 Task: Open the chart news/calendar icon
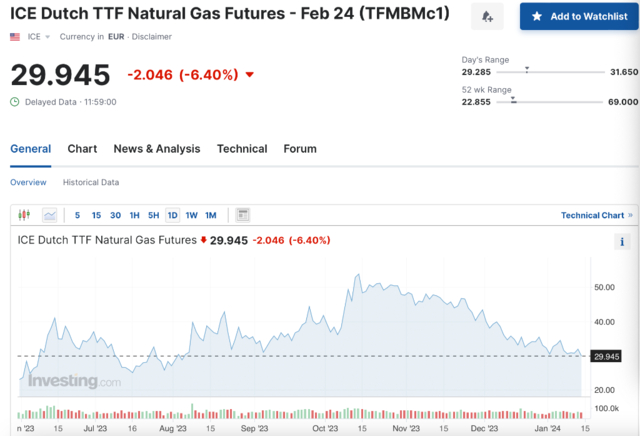click(241, 215)
